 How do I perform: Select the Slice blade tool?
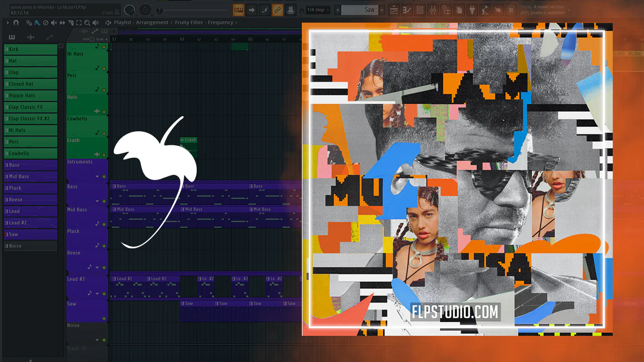[71, 23]
